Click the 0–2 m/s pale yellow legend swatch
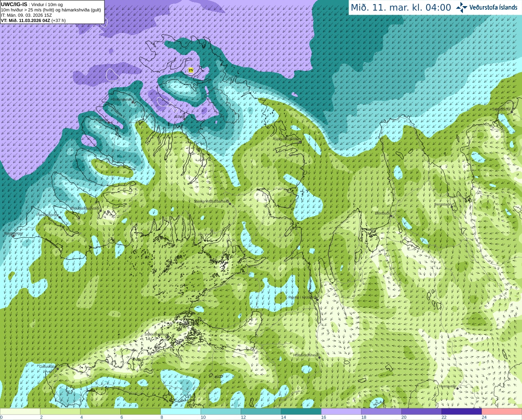Viewport: 522px width, 420px height. 20,411
